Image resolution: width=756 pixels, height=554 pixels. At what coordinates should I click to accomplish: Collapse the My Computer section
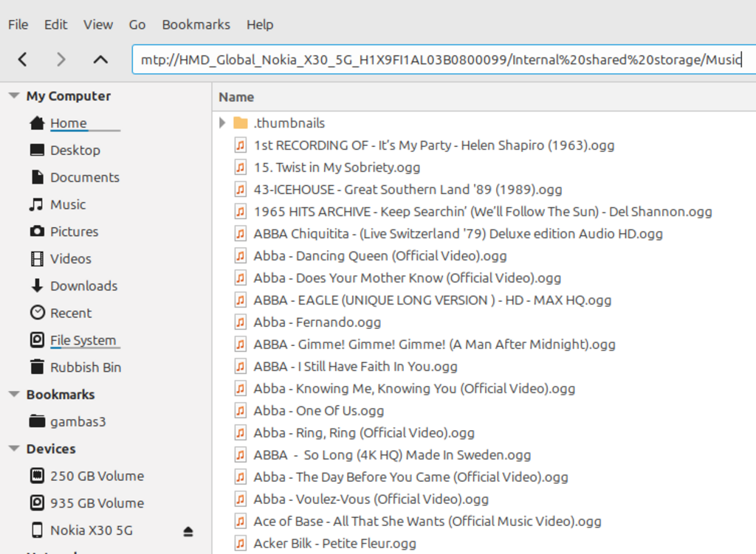click(x=14, y=96)
